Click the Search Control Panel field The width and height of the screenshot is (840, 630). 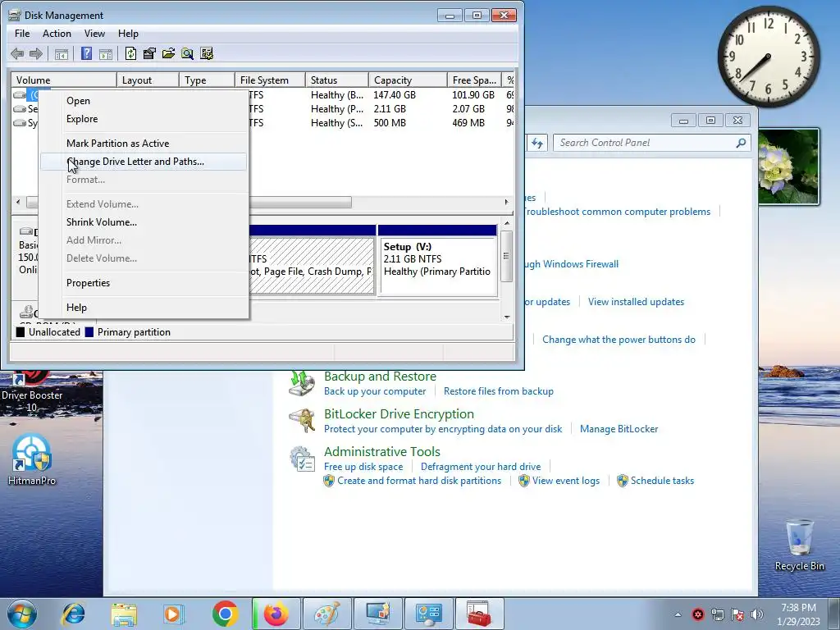tap(651, 143)
